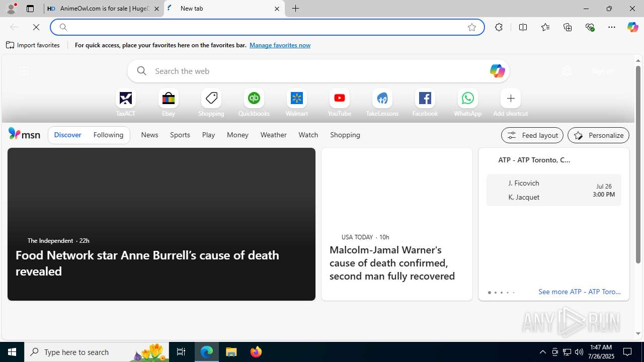The width and height of the screenshot is (644, 362).
Task: Open File Explorer from taskbar
Action: pos(231,352)
